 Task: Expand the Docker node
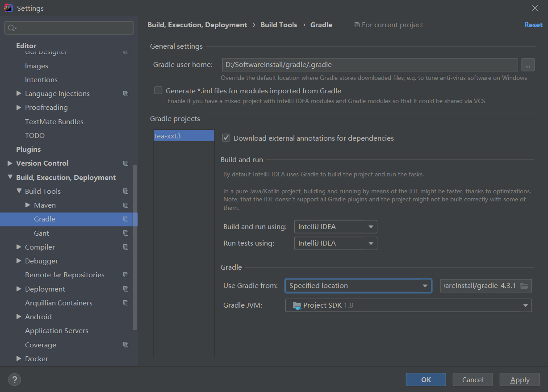pyautogui.click(x=19, y=359)
